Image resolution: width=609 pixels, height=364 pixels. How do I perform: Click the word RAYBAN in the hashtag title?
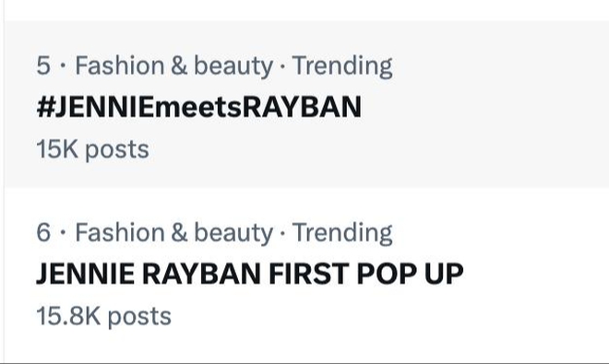click(x=302, y=107)
